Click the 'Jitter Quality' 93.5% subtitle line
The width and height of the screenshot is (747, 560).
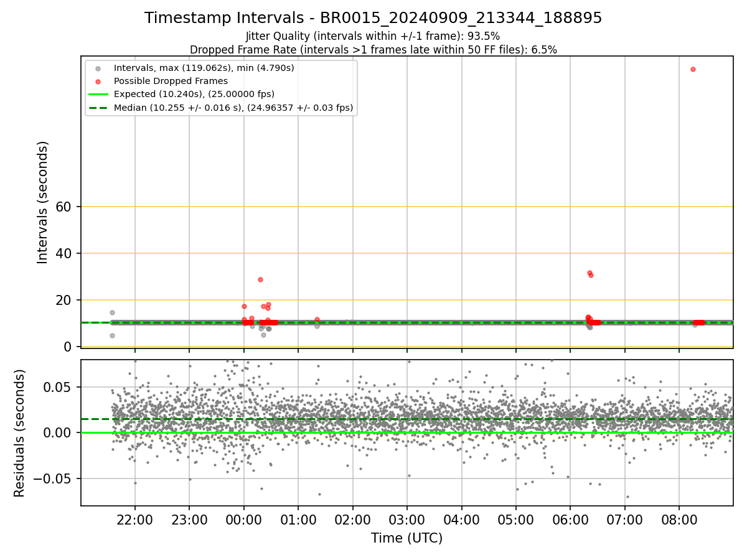pos(373,36)
